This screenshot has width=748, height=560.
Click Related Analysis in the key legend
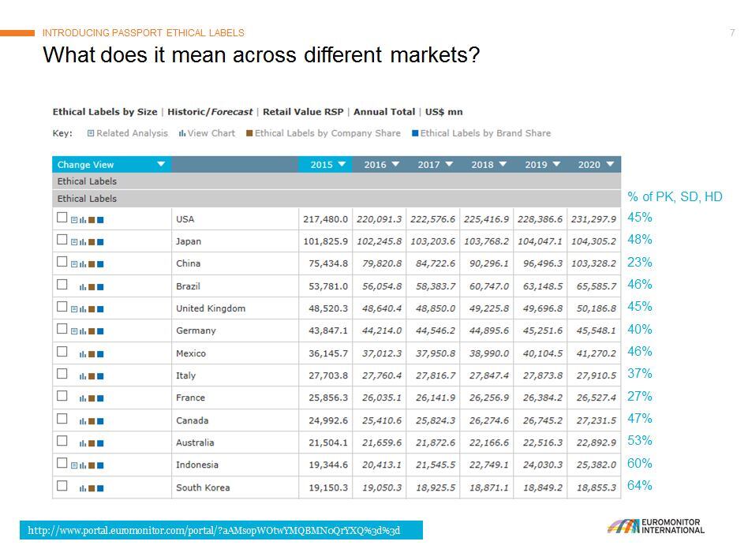132,133
